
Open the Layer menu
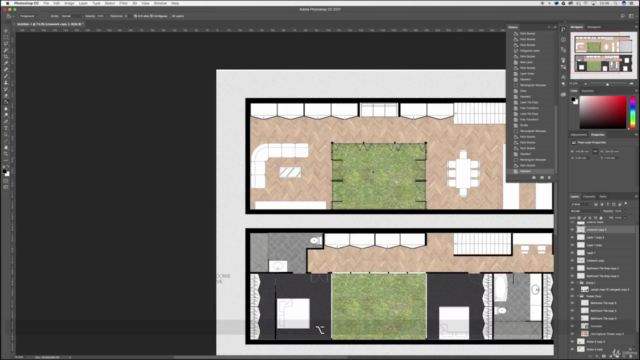pos(83,3)
